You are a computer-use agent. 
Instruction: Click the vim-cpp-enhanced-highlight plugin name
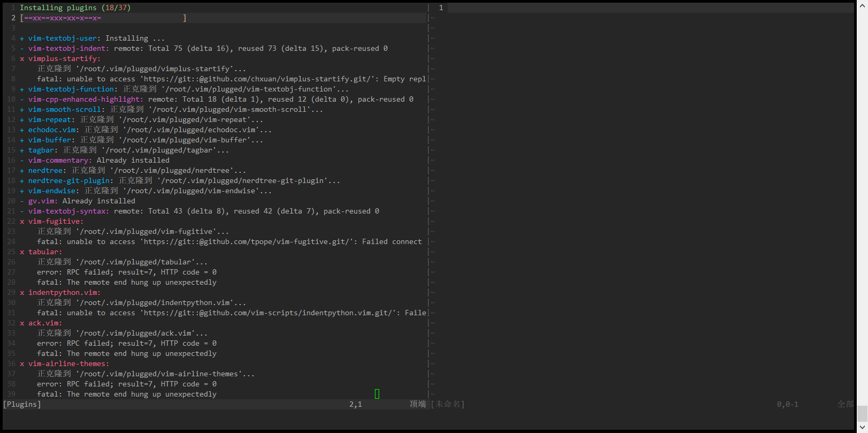click(84, 99)
